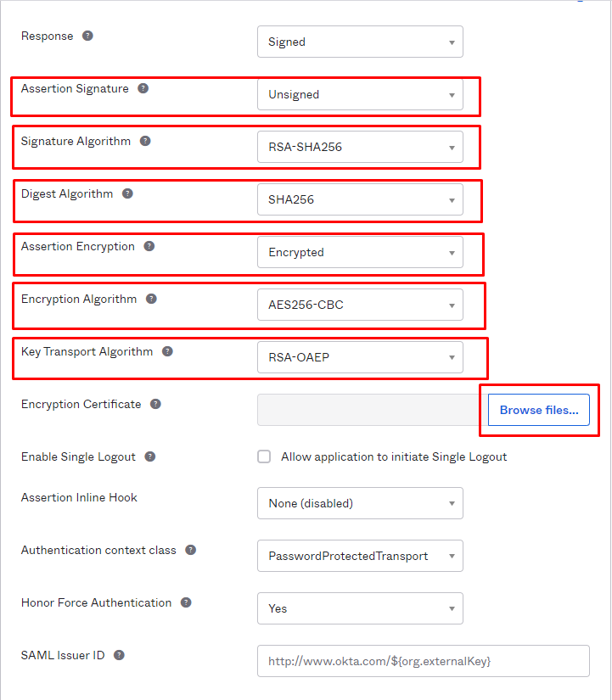Click help icon beside Assertion Encryption
The width and height of the screenshot is (612, 700).
point(149,246)
